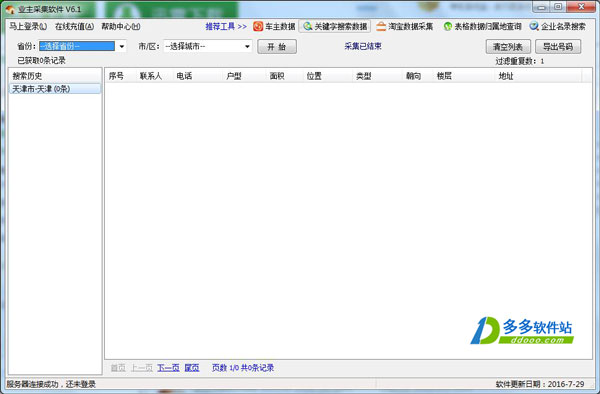Click the 采集已结束 status text
This screenshot has width=600, height=394.
[363, 46]
